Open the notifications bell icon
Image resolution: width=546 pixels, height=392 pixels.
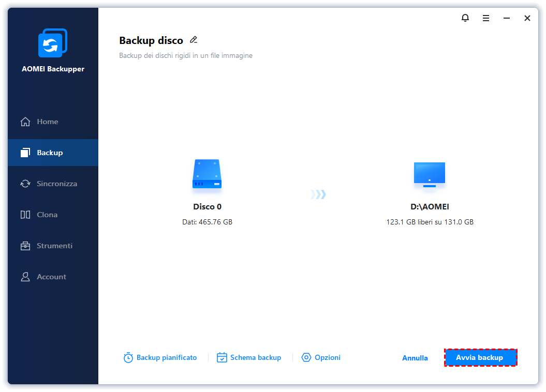click(x=465, y=18)
